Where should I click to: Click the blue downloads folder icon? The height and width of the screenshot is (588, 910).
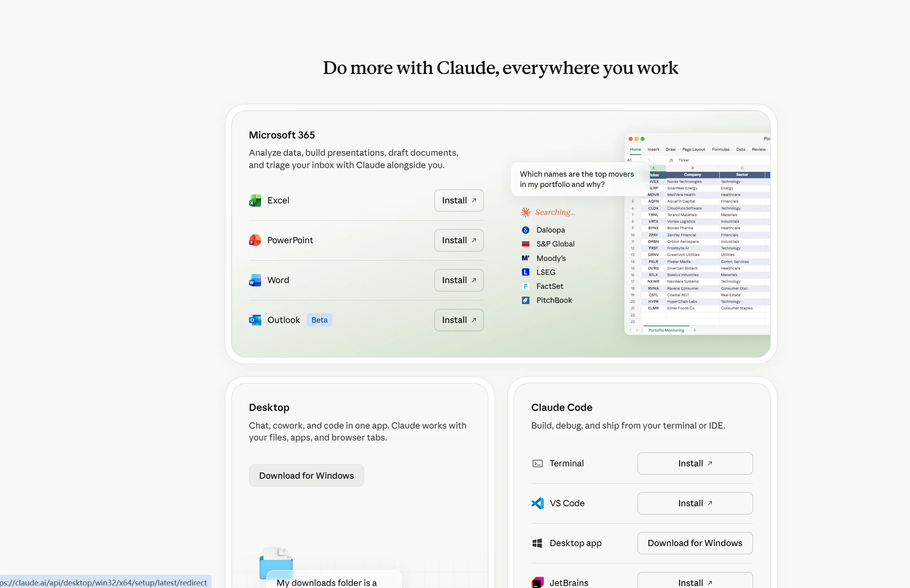[276, 563]
